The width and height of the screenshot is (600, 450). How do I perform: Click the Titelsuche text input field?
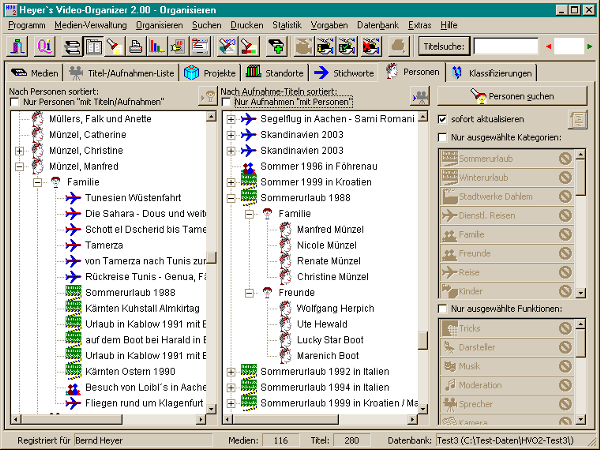pos(504,46)
